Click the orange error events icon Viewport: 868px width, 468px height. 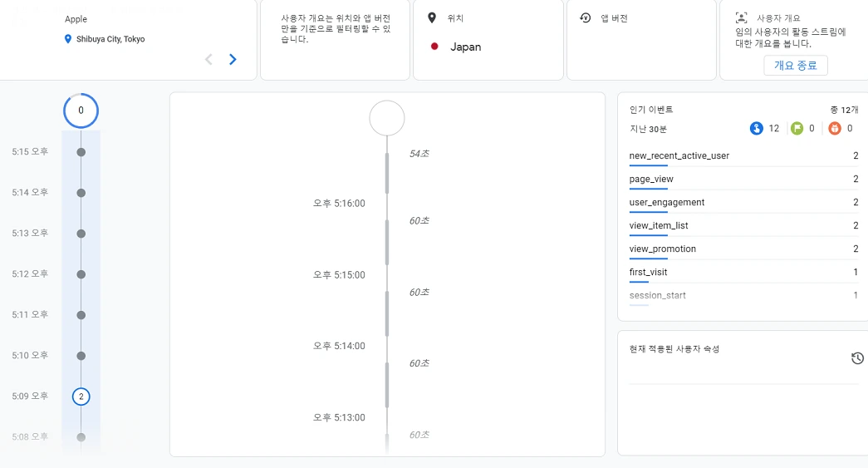click(835, 129)
